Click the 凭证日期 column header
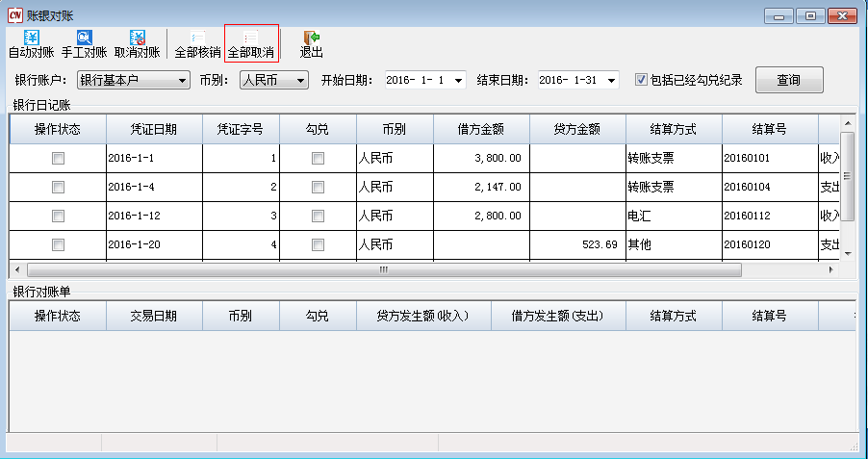868x459 pixels. coord(154,129)
